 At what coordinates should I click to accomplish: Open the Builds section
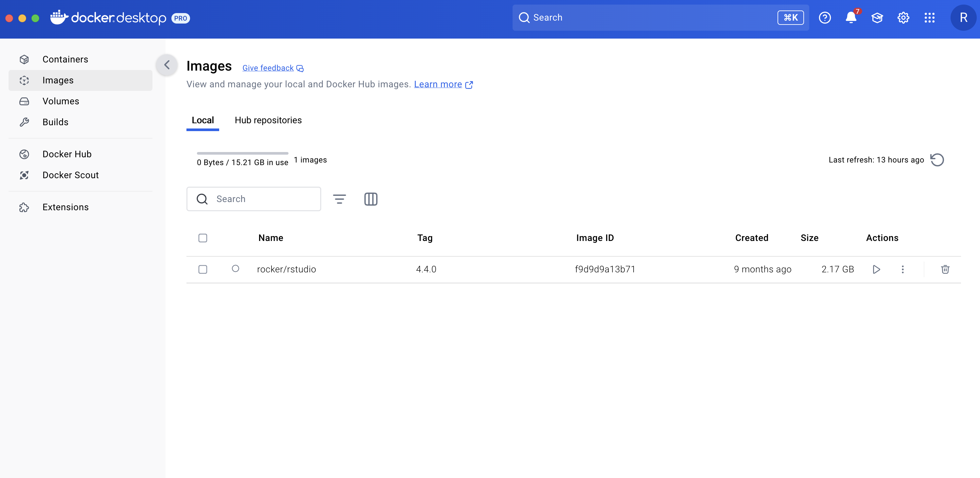click(80, 122)
